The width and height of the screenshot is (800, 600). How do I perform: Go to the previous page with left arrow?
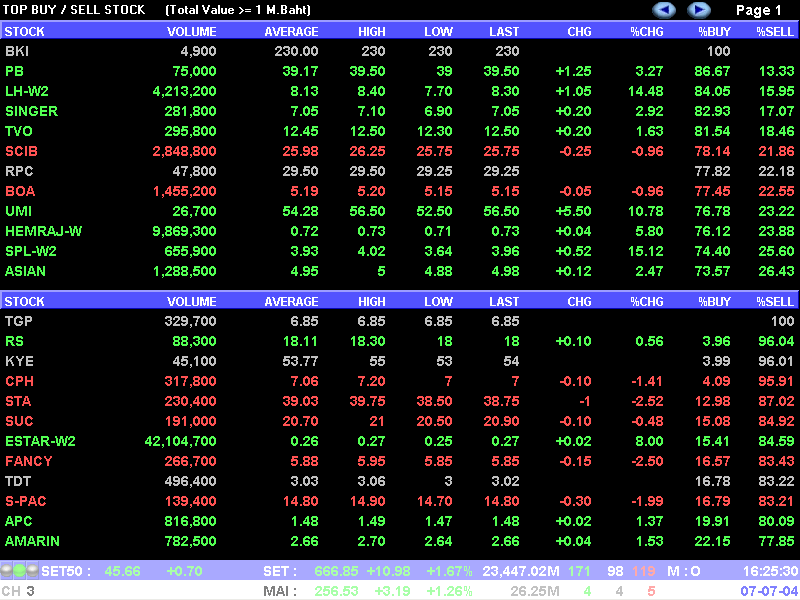pyautogui.click(x=664, y=10)
